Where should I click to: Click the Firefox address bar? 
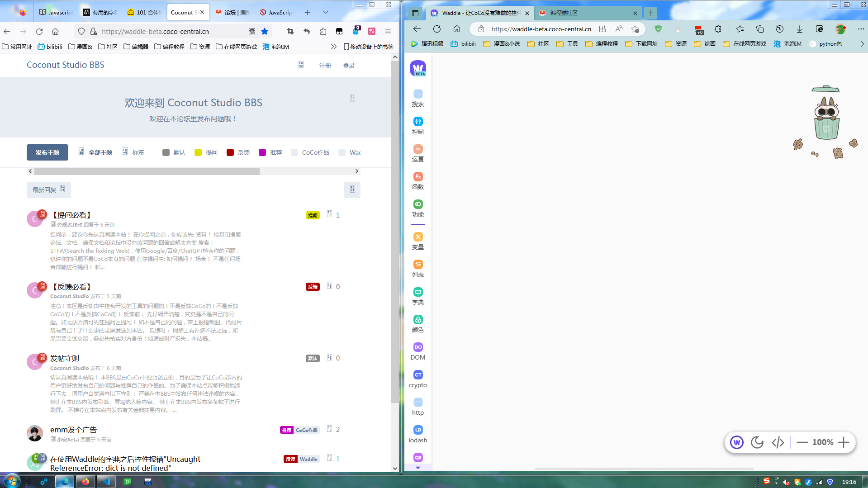coord(172,31)
